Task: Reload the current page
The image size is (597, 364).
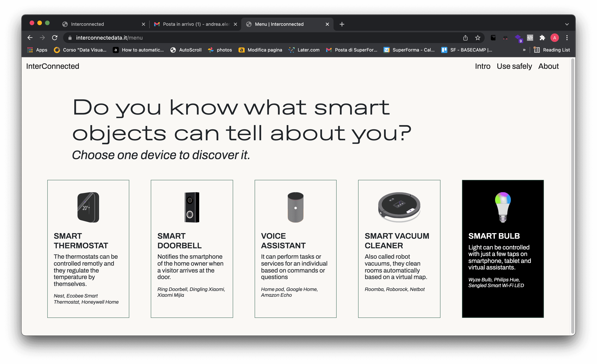Action: click(55, 37)
